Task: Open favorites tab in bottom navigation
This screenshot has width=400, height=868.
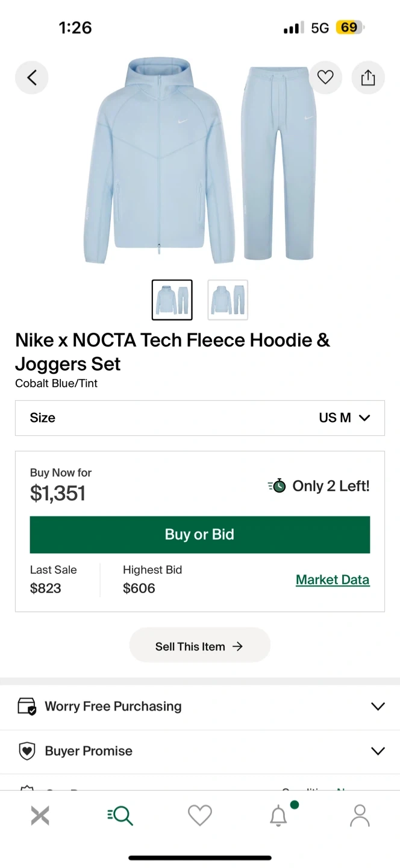Action: 200,816
